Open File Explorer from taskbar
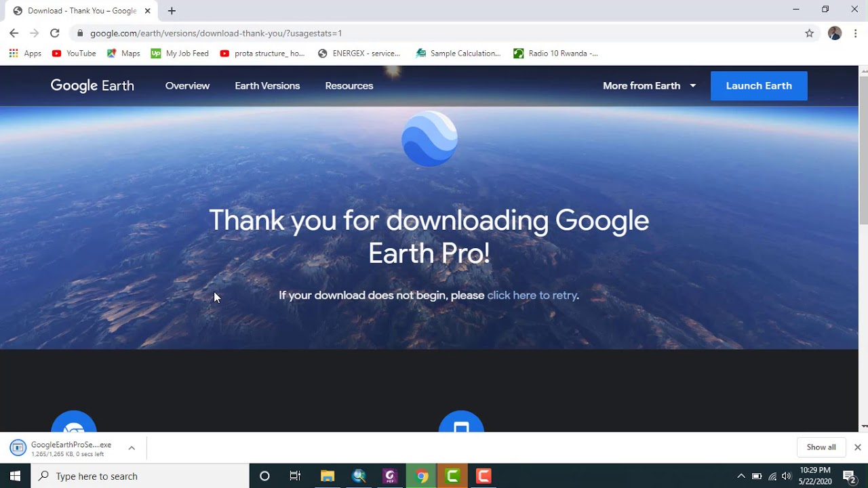This screenshot has width=868, height=488. click(x=328, y=476)
